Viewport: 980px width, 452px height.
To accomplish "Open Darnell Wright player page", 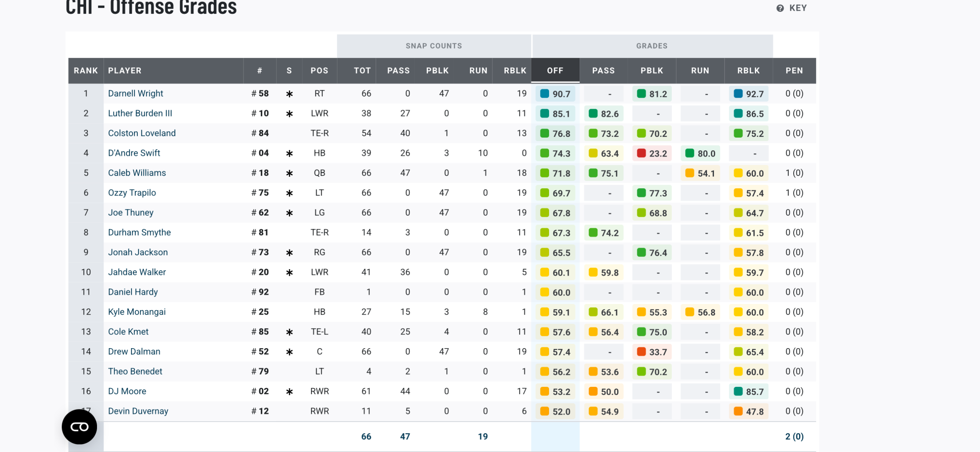I will coord(135,94).
